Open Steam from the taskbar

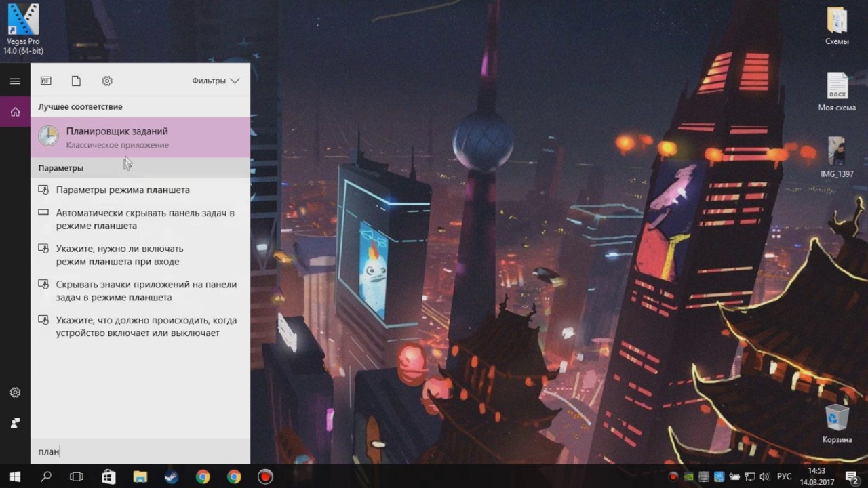(171, 476)
